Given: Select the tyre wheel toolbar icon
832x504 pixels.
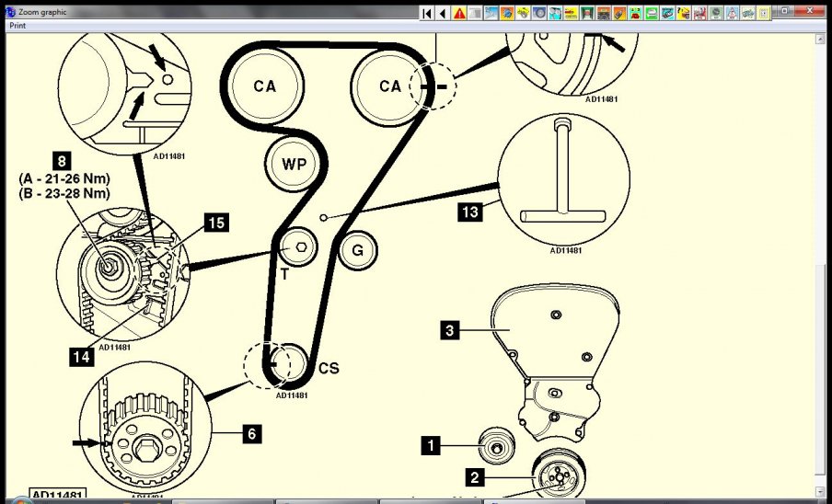Looking at the screenshot, I should [x=538, y=13].
